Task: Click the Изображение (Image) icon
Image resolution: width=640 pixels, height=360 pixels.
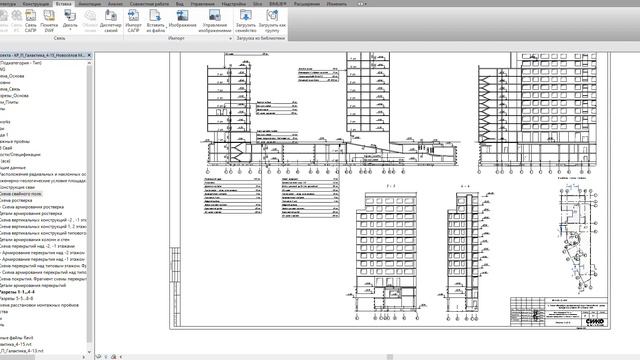Action: tap(182, 18)
